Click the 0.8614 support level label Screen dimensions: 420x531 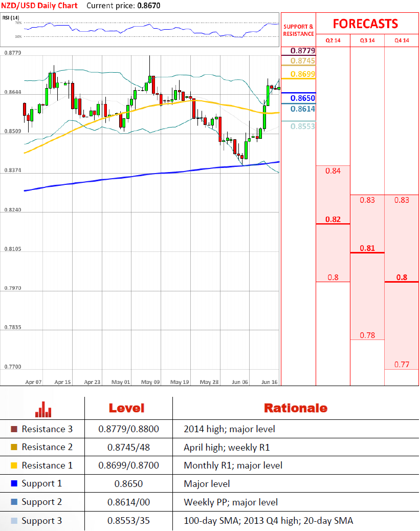[302, 109]
